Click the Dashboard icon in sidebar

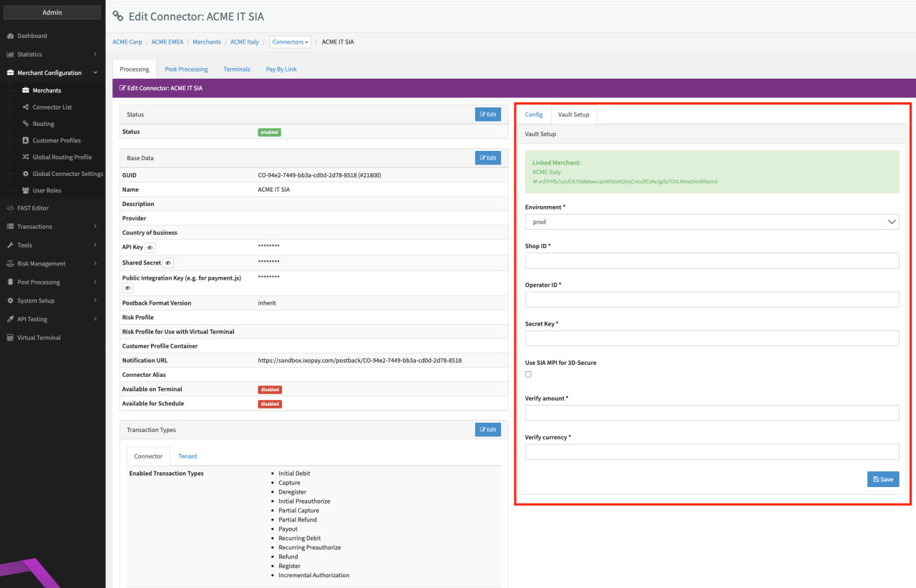point(11,36)
